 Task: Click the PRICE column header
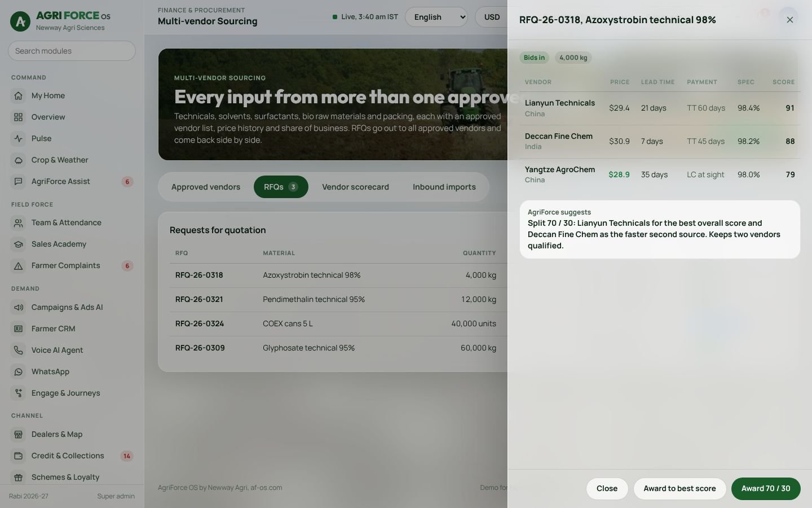[x=620, y=82]
